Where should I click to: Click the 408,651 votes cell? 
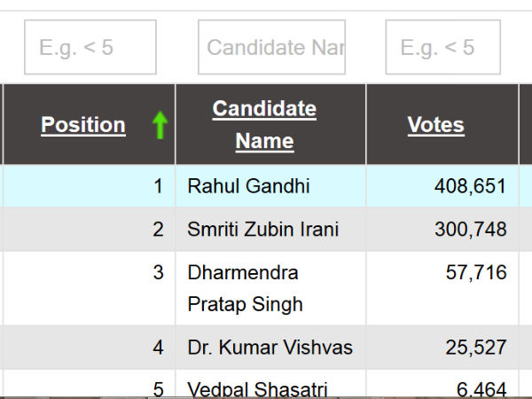pos(470,186)
